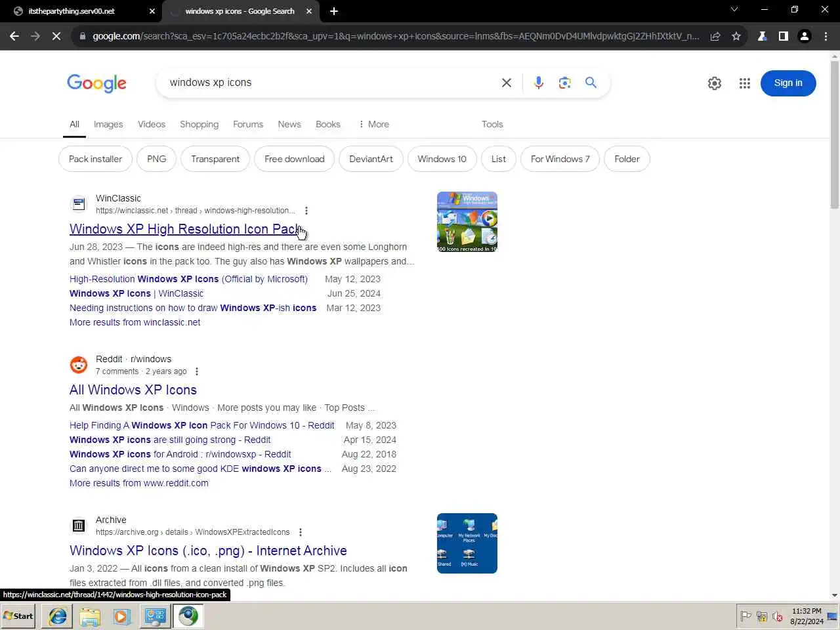
Task: Expand the tab search chevron
Action: click(x=734, y=9)
